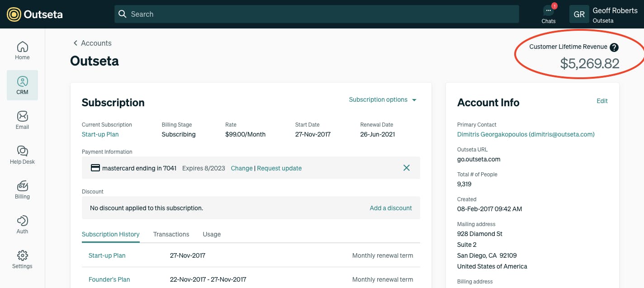Screen dimensions: 644x288
Task: Open the Email section in sidebar
Action: coord(22,120)
